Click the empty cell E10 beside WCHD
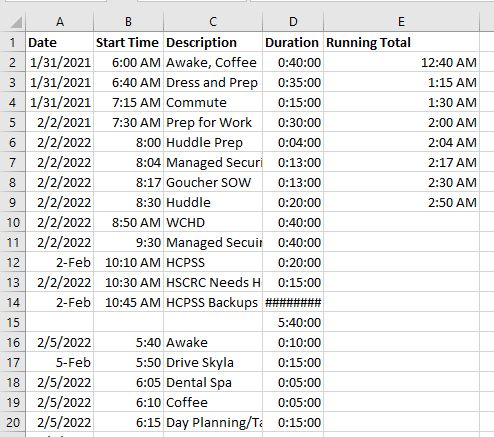Viewport: 494px width, 437px height. coord(401,222)
